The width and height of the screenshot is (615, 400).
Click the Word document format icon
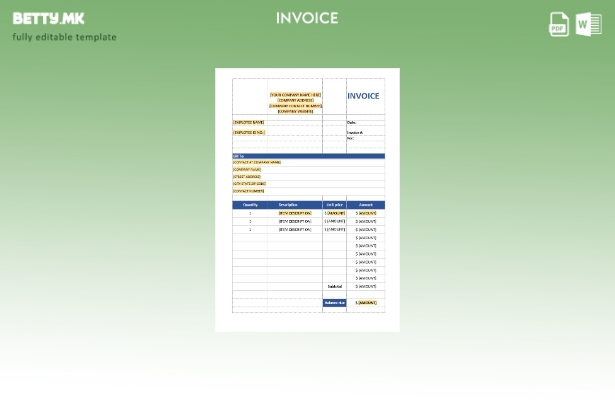coord(588,24)
